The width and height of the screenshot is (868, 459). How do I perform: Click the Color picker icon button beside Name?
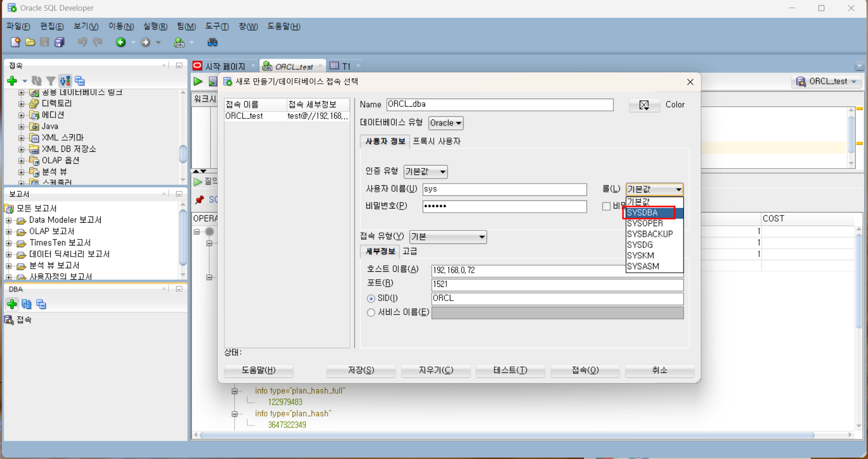click(x=644, y=105)
